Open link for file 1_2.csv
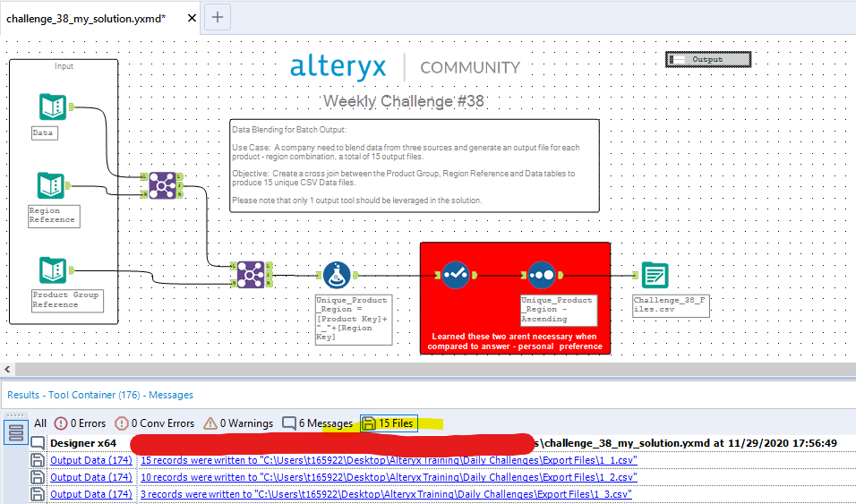The width and height of the screenshot is (856, 504). coord(389,477)
